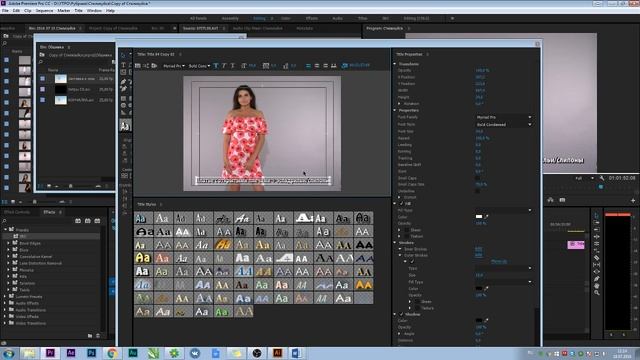
Task: Apply Italic using the slanted T icon
Action: click(x=224, y=66)
